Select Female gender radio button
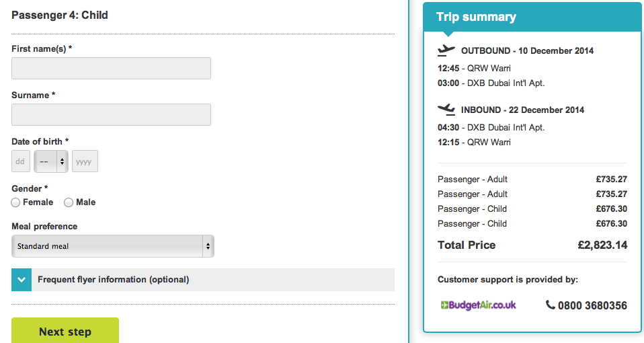644x343 pixels. 15,202
